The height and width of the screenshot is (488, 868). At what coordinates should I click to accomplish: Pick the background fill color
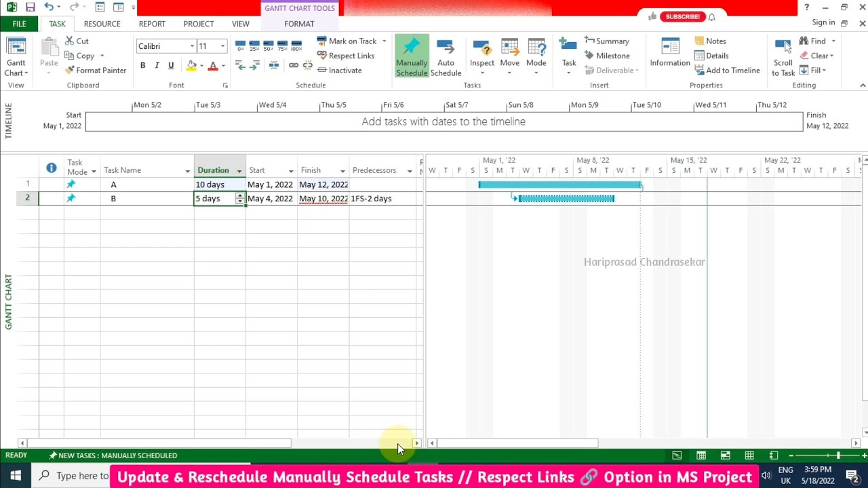(x=191, y=65)
